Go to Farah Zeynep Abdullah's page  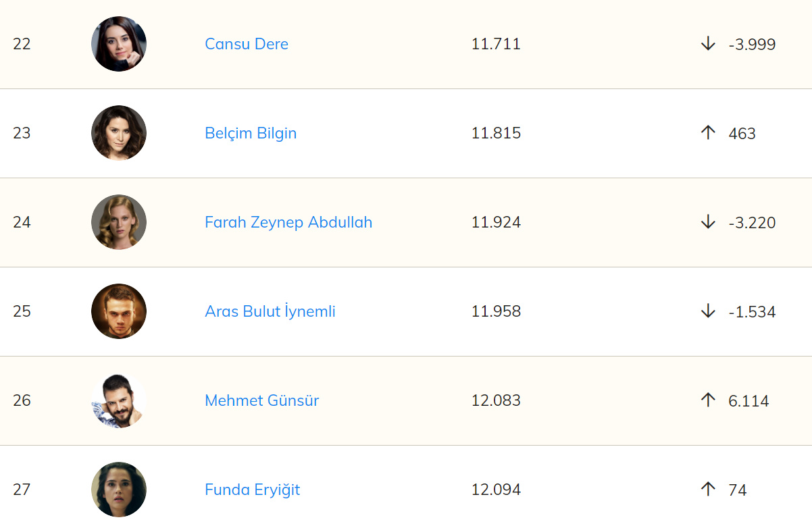coord(288,222)
